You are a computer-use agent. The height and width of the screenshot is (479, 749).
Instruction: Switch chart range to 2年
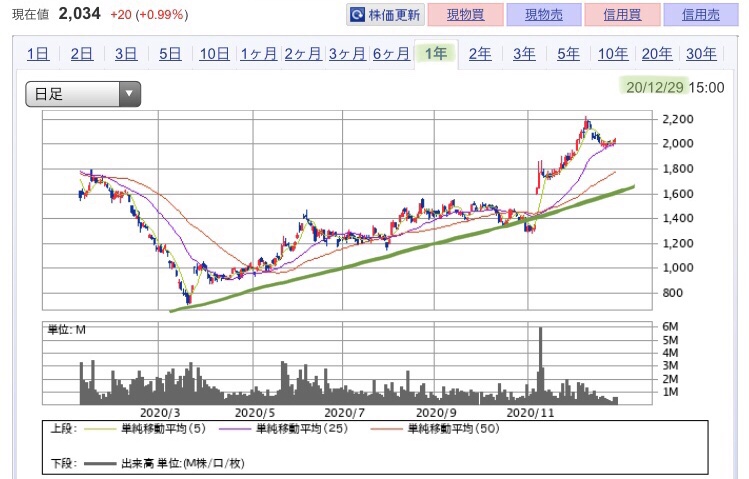(x=480, y=54)
